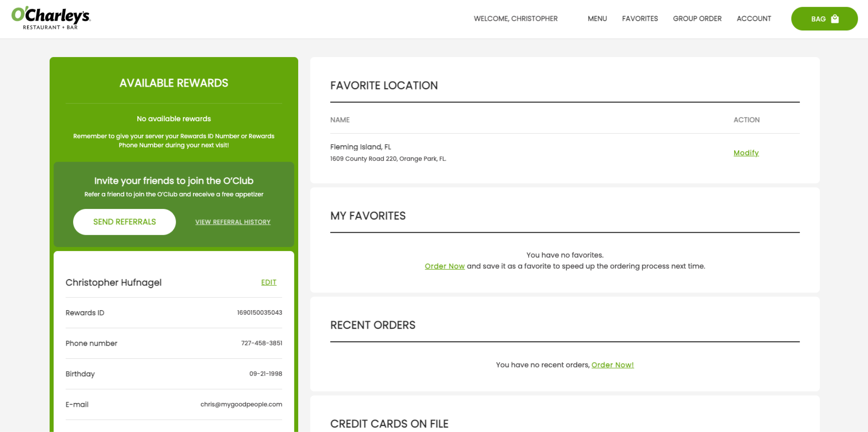Click the My Favorites heading

point(368,216)
